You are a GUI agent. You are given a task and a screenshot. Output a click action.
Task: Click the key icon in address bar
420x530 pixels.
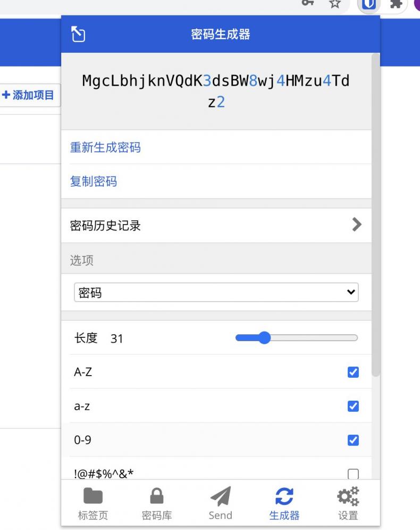pyautogui.click(x=308, y=3)
